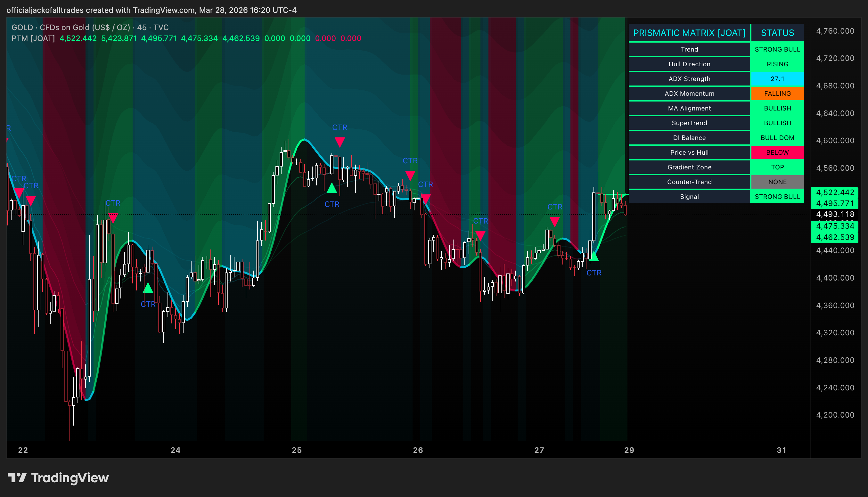The width and height of the screenshot is (868, 497).
Task: Select the GOLD CFDs on Gold symbol title
Action: pyautogui.click(x=90, y=27)
